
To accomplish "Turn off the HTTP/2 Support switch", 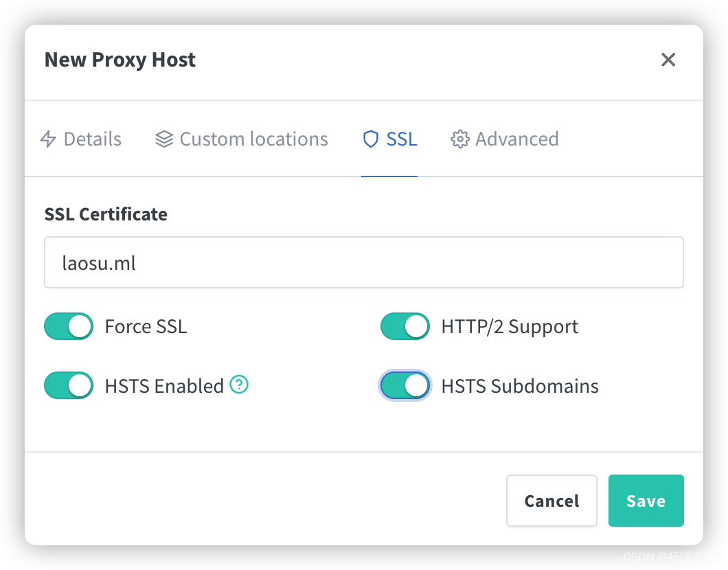I will pyautogui.click(x=405, y=326).
